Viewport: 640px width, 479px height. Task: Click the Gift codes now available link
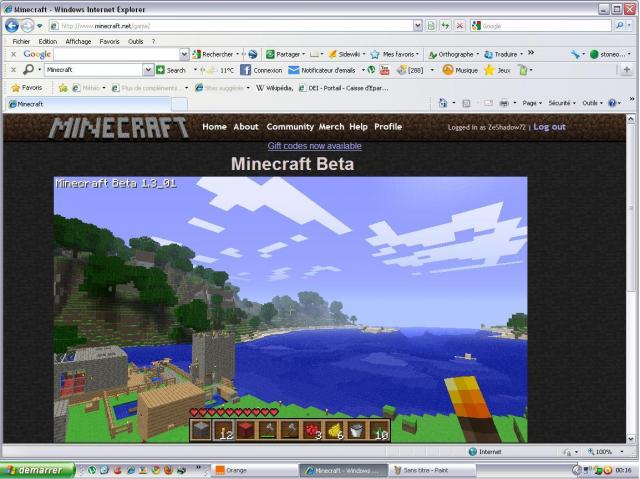(x=314, y=146)
